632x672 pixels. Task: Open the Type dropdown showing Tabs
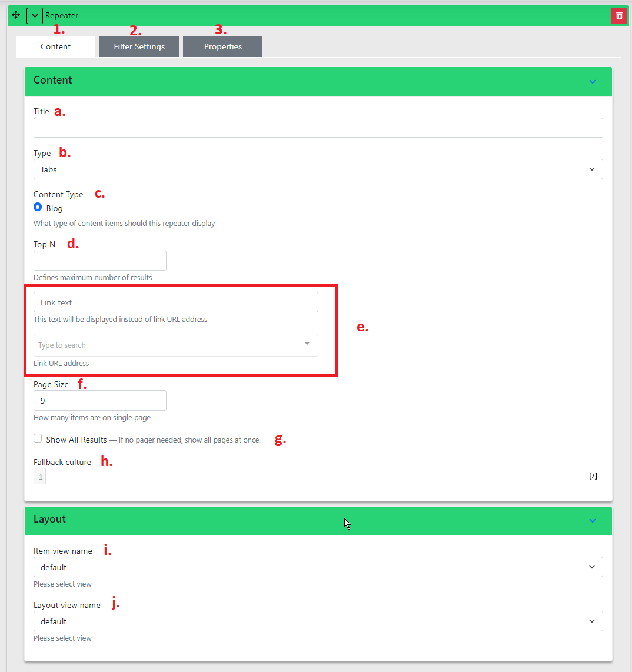(318, 169)
